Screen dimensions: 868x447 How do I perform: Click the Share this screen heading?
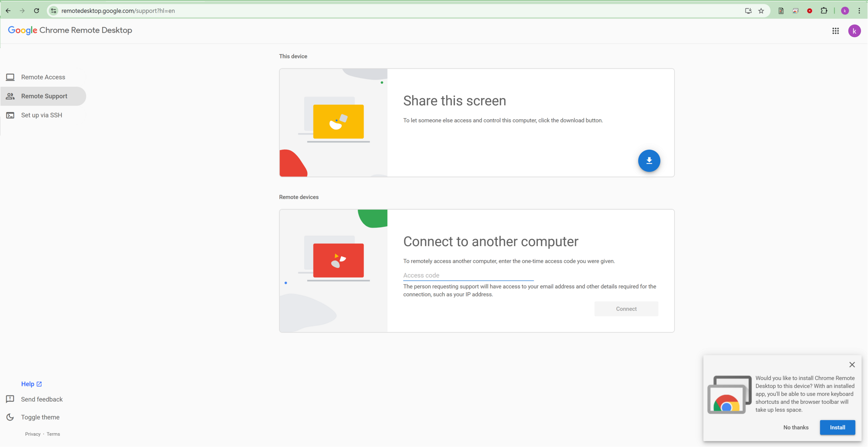(454, 101)
